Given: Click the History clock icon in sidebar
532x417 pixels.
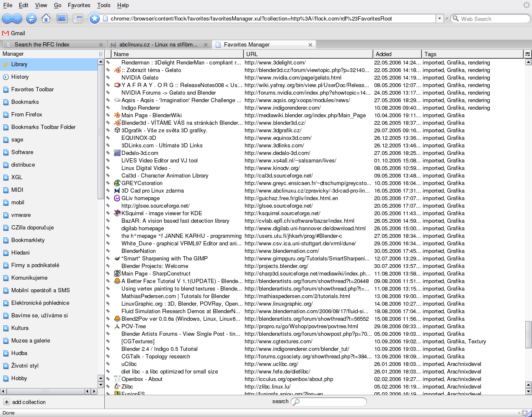Looking at the screenshot, I should point(6,77).
